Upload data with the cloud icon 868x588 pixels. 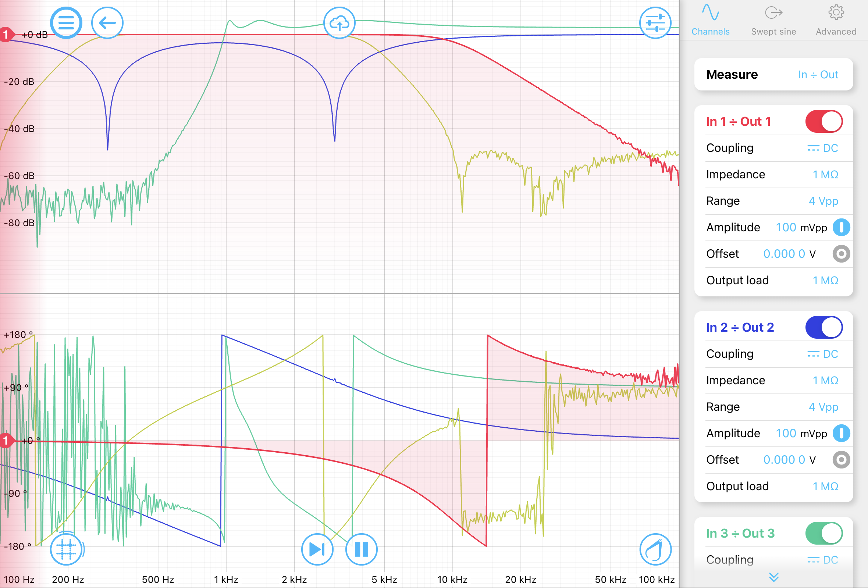339,23
